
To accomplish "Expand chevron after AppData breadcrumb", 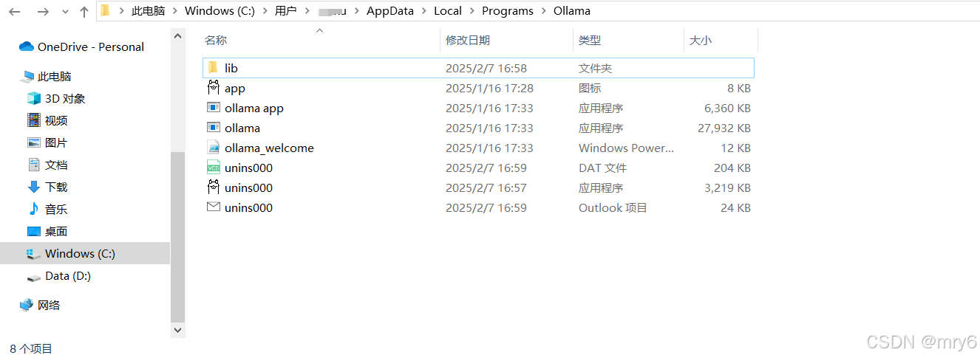I will coord(424,11).
